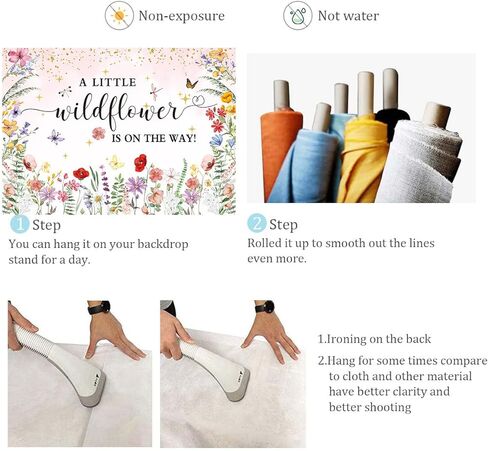488x451 pixels.
Task: Click the 'Non-exposure' label text
Action: (181, 16)
